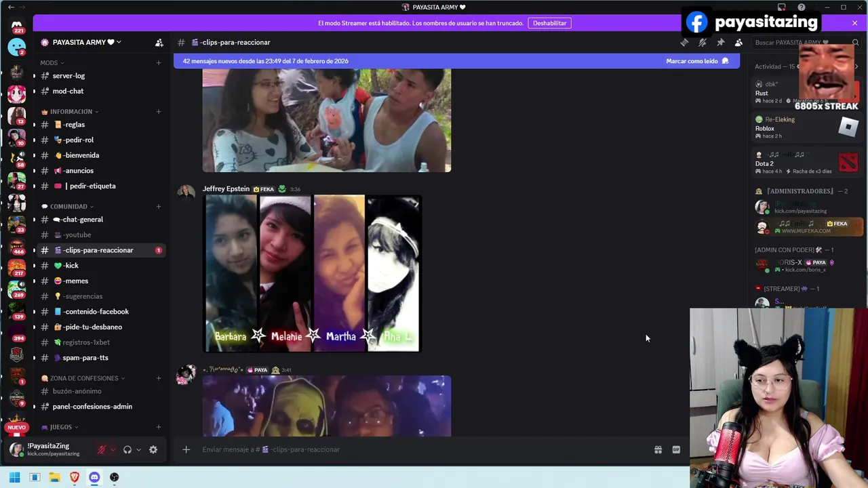Open the gift icon in message bar
This screenshot has width=868, height=488.
pos(658,449)
